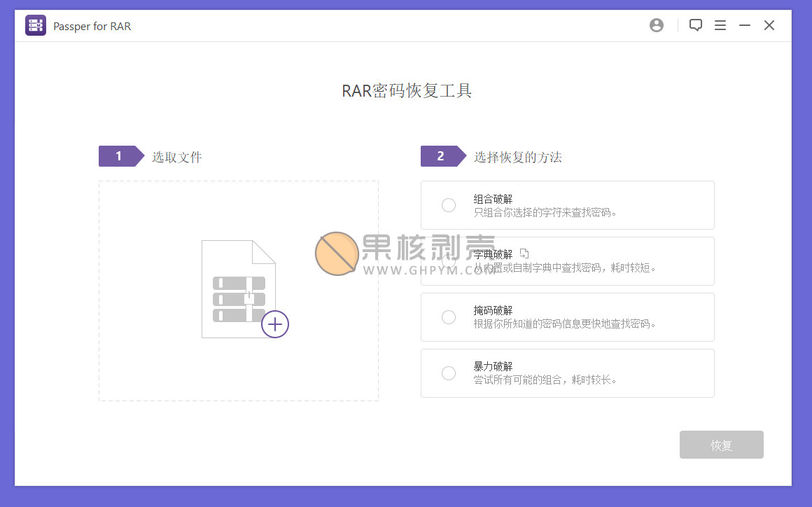Close the Passper for RAR window

(769, 25)
